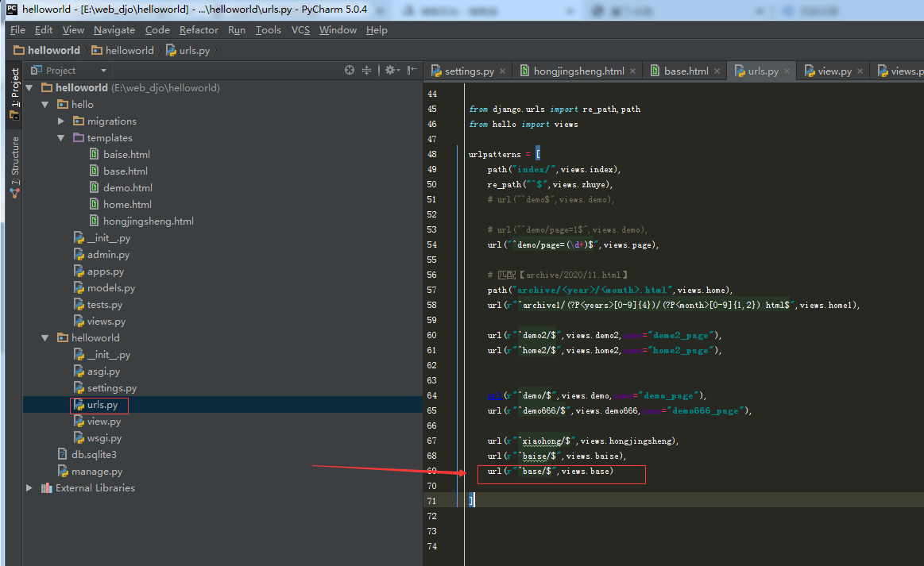924x566 pixels.
Task: Toggle the 7: Structure side tool window
Action: [15, 167]
